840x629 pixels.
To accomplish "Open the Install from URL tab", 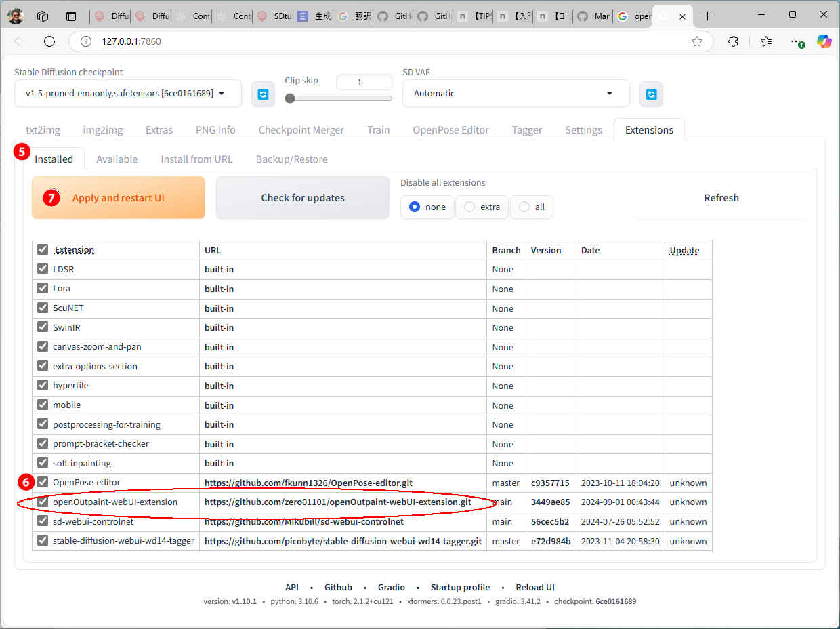I will (196, 159).
